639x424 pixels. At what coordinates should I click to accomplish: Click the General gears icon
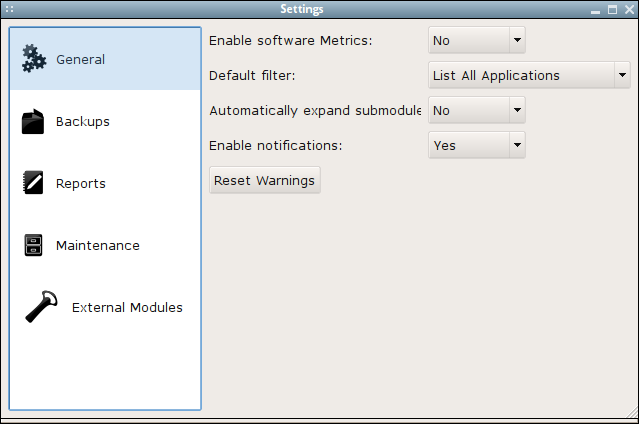[34, 59]
